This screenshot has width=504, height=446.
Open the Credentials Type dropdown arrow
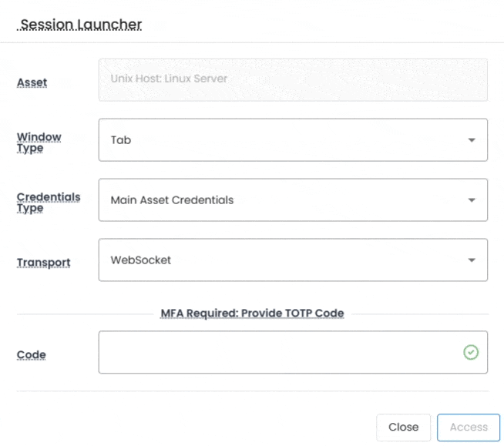coord(471,200)
